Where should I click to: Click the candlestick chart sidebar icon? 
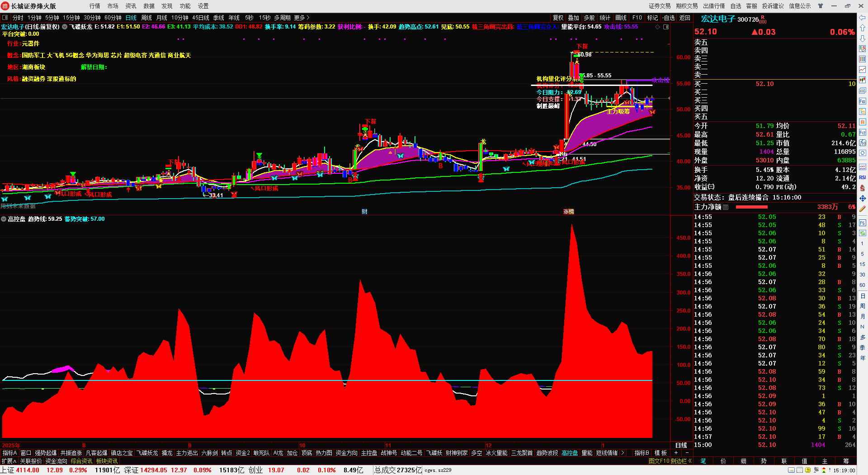pyautogui.click(x=863, y=80)
